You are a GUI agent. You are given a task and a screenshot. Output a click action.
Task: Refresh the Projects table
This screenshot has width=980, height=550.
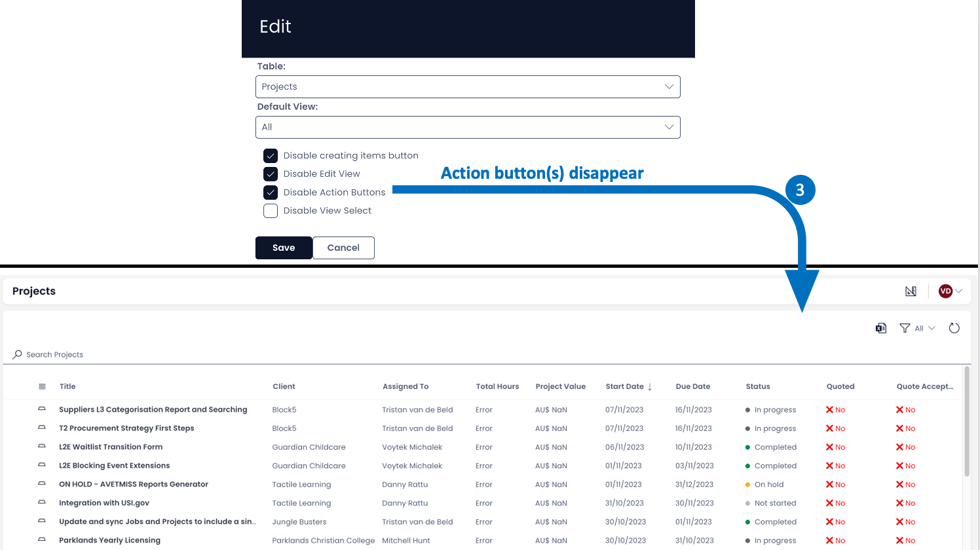coord(954,328)
